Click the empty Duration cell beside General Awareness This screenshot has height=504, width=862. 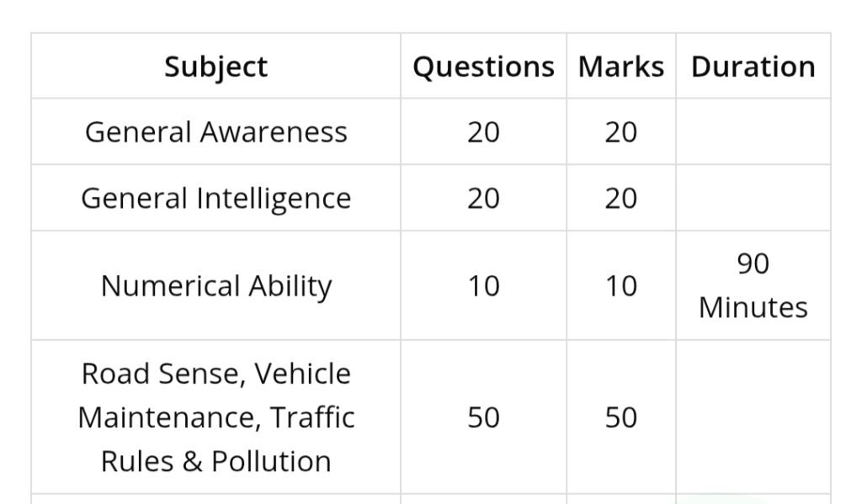pos(753,132)
